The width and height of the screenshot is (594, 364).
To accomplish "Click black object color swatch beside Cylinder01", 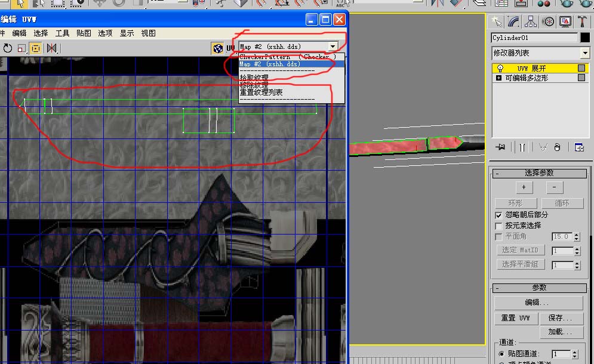I will click(585, 38).
